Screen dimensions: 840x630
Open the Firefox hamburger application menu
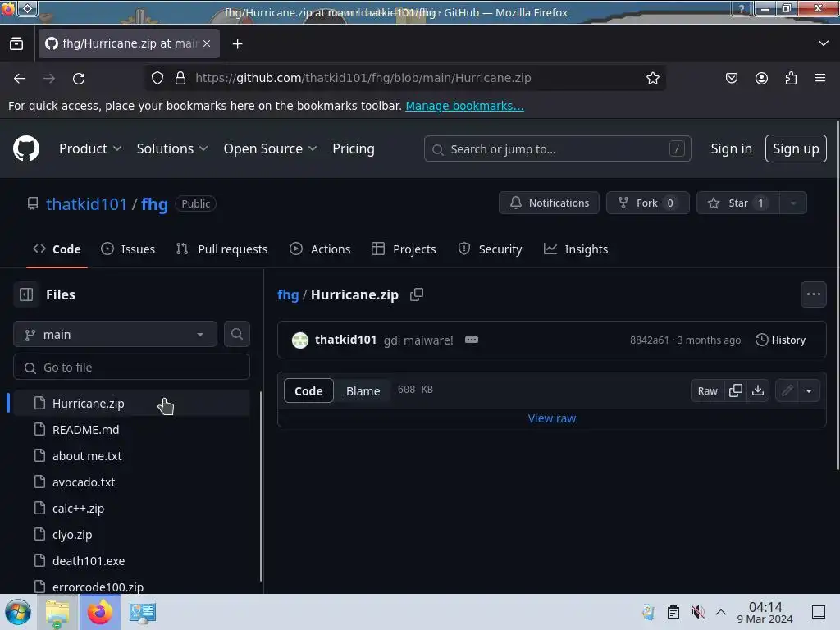pos(820,78)
